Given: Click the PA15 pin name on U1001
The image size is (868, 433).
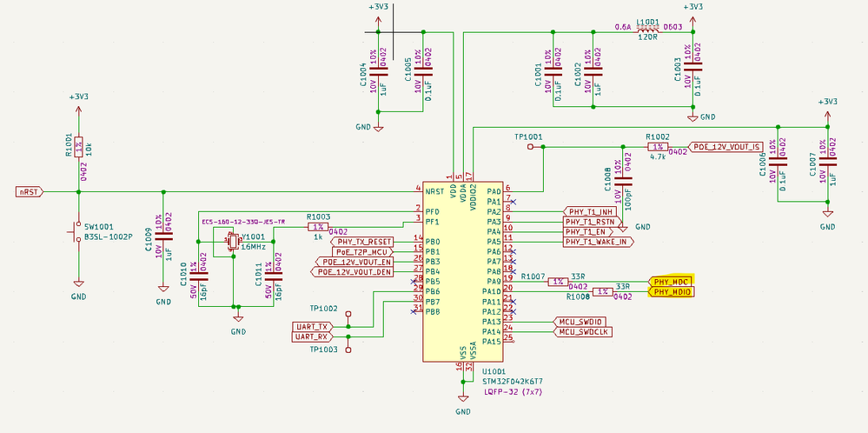Looking at the screenshot, I should (491, 342).
